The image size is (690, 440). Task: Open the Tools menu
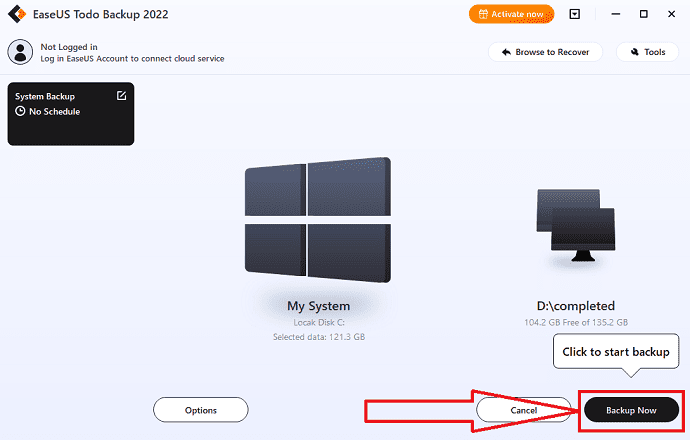pos(647,52)
